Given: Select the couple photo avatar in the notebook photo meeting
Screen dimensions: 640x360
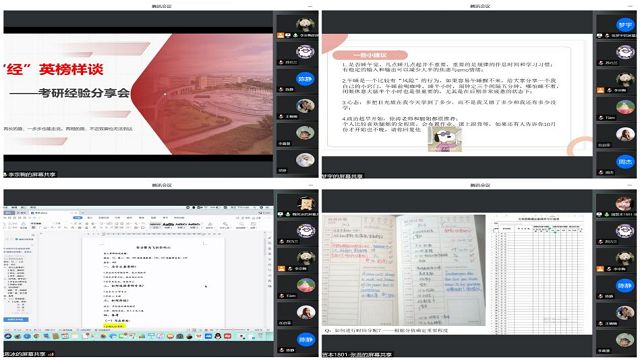Looking at the screenshot, I should 625,313.
